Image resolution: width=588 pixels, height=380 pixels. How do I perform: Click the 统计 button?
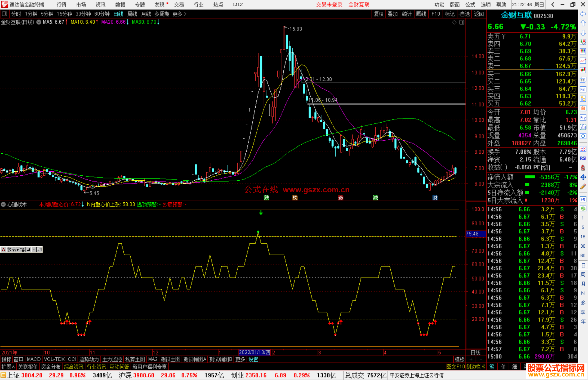click(x=407, y=14)
